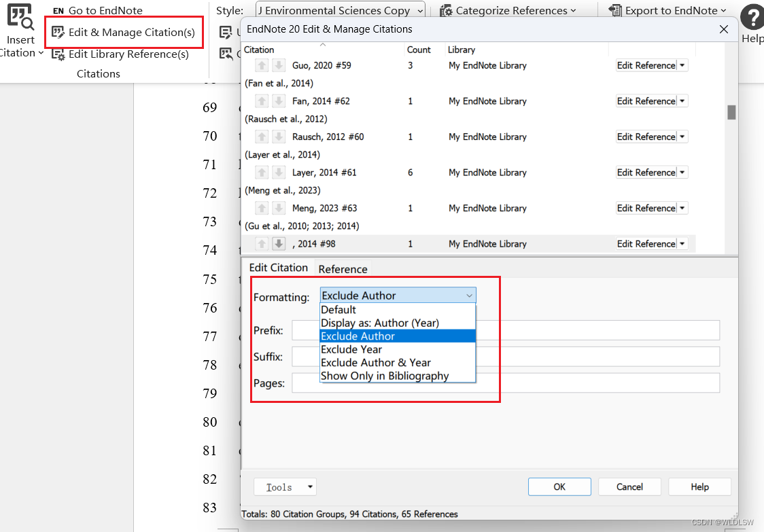Expand Edit Reference arrow for Meng, 2023
The image size is (764, 532).
pos(682,208)
